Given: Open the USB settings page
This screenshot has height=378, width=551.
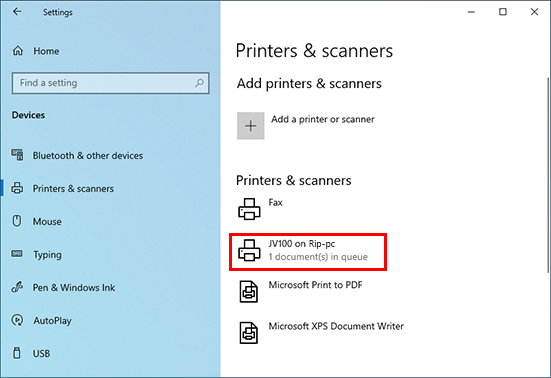Looking at the screenshot, I should coord(41,353).
